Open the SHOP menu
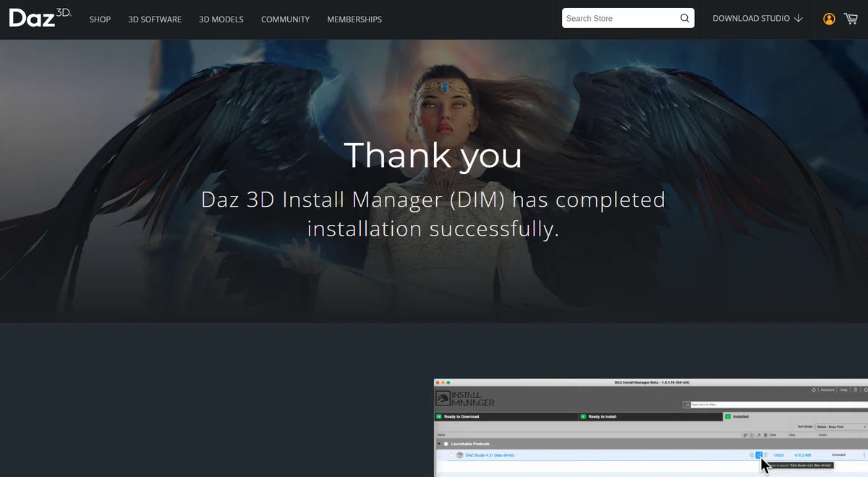The height and width of the screenshot is (477, 868). (x=100, y=19)
